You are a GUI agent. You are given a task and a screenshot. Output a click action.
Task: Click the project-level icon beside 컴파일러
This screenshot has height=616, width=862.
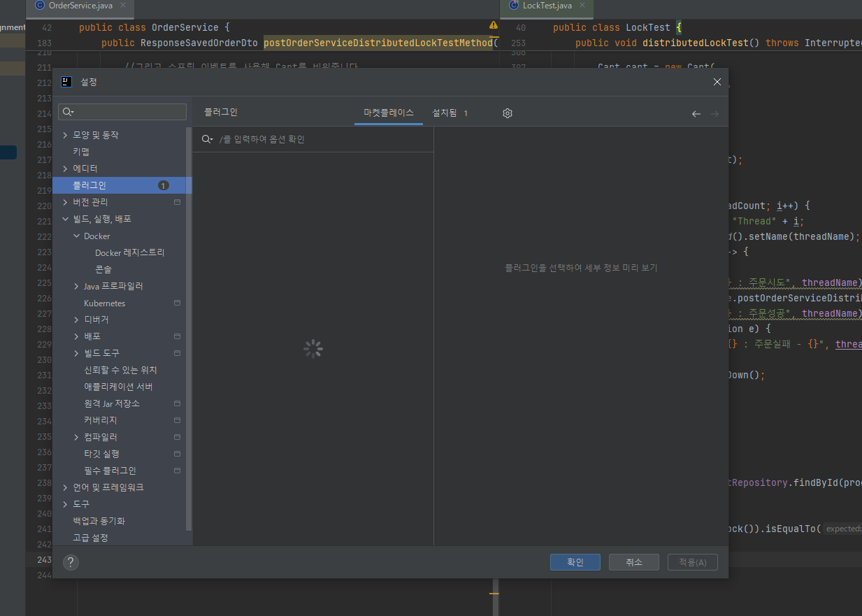[177, 437]
